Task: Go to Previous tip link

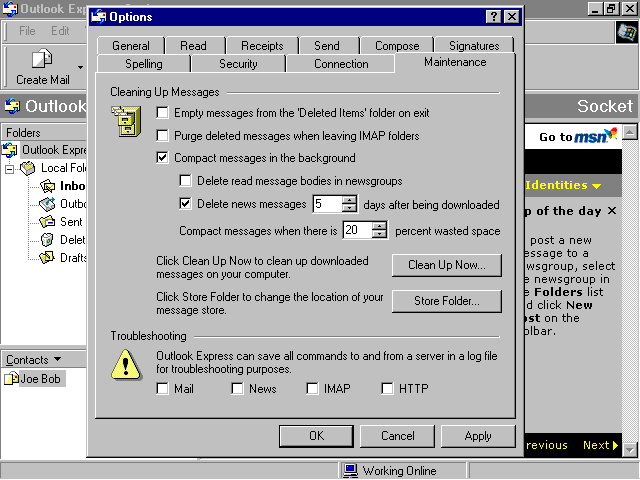Action: (x=546, y=445)
